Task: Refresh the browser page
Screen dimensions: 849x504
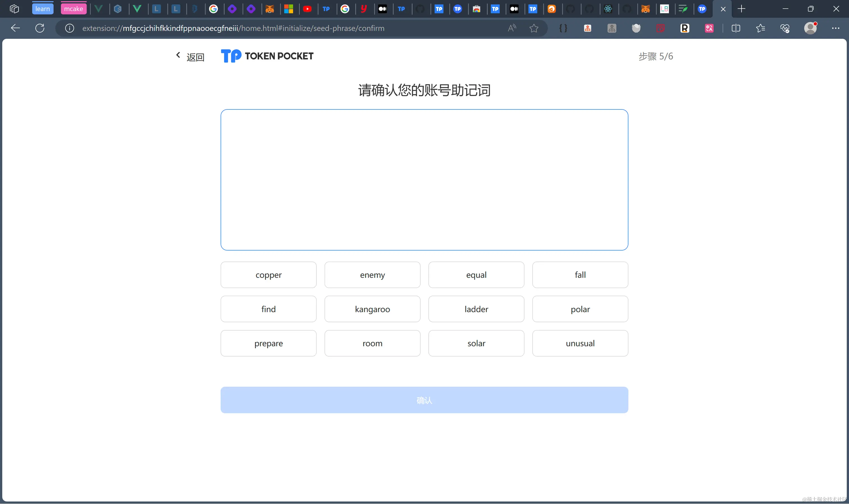Action: pyautogui.click(x=40, y=28)
